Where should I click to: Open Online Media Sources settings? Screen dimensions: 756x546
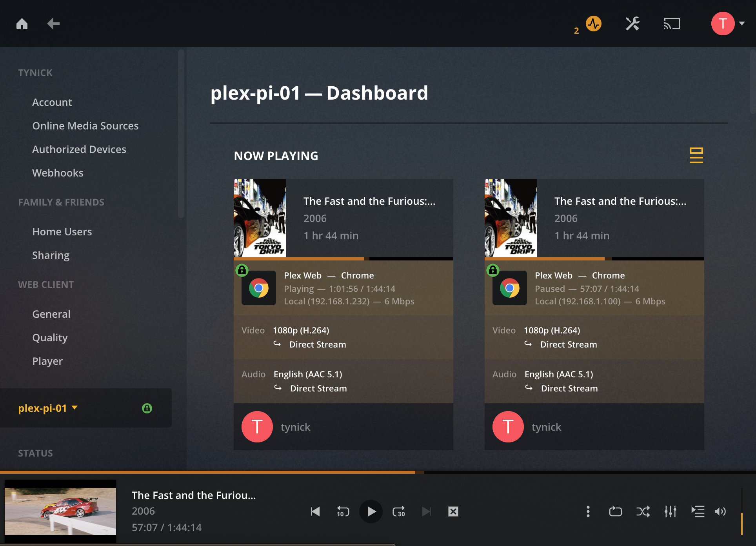coord(85,126)
